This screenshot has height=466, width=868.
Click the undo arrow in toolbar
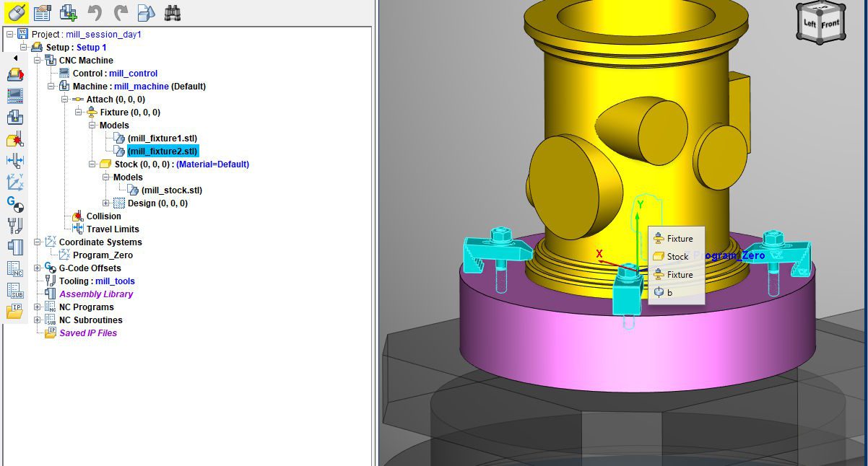(95, 12)
